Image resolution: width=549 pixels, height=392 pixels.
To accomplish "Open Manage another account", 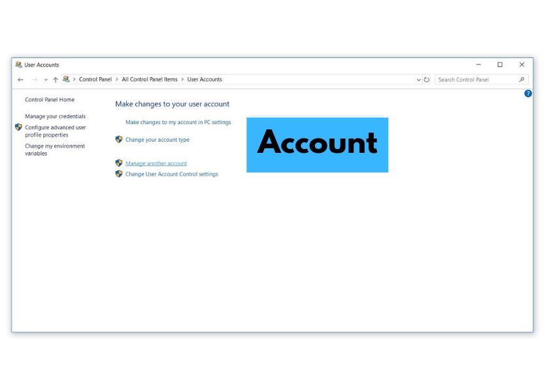I will coord(156,163).
